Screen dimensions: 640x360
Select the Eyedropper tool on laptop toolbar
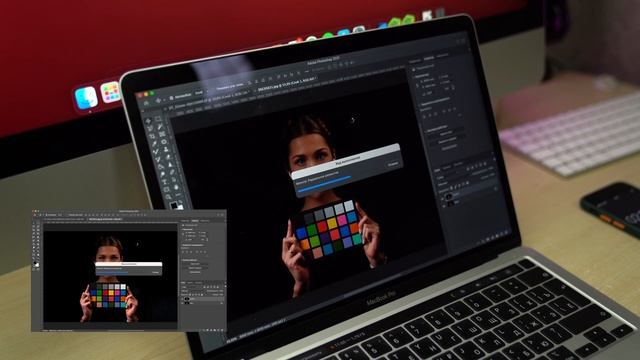coord(154,144)
